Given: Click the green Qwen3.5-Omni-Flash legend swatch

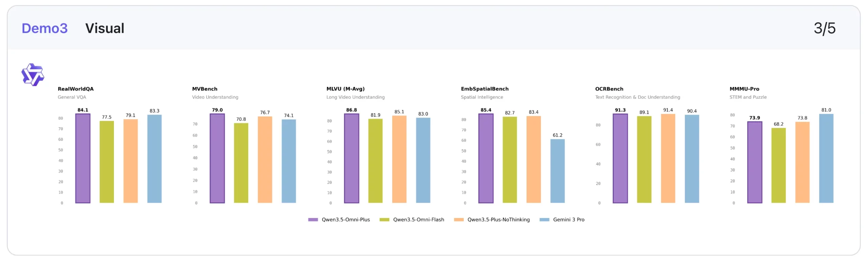Looking at the screenshot, I should click(384, 220).
